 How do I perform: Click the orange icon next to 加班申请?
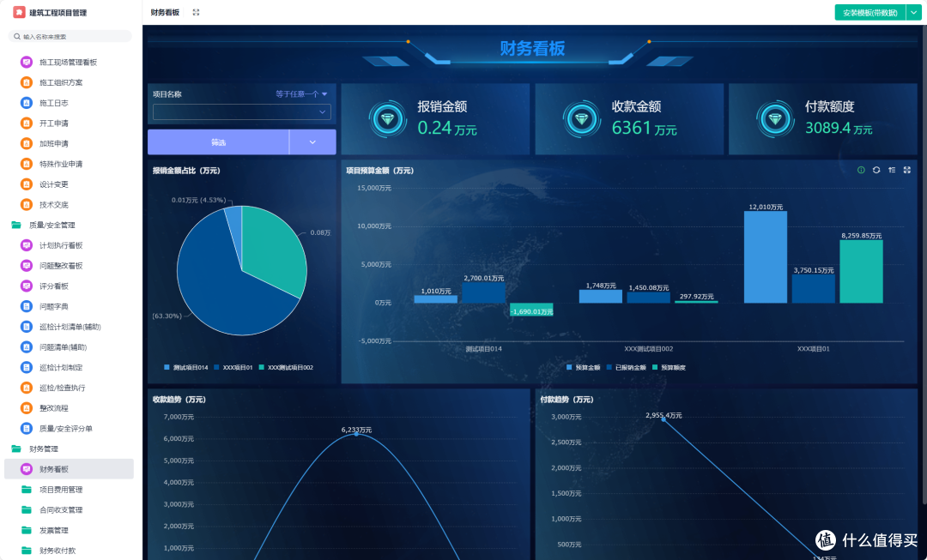tap(26, 143)
